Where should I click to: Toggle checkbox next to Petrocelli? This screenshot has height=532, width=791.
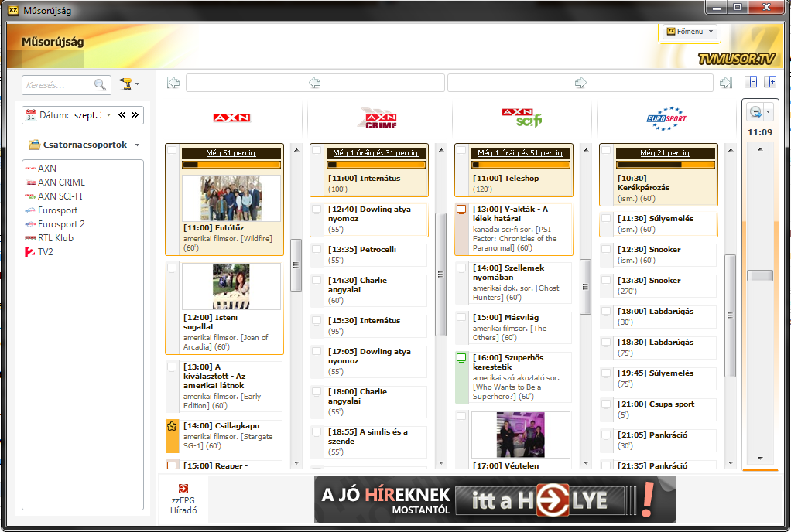coord(317,250)
